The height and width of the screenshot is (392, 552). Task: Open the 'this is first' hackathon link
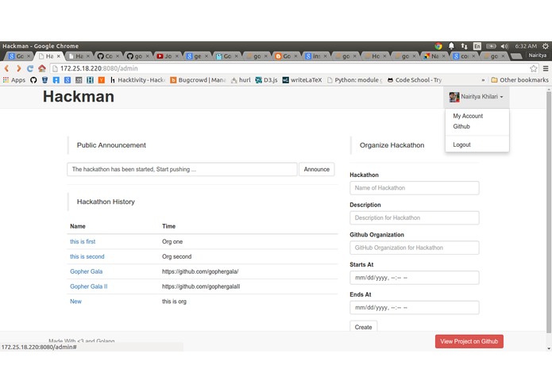click(83, 242)
